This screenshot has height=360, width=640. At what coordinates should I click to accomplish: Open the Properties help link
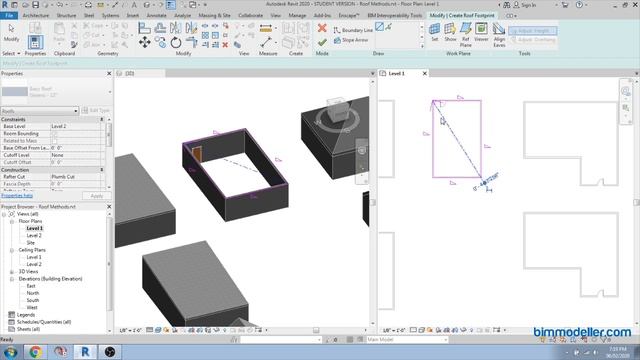[17, 196]
